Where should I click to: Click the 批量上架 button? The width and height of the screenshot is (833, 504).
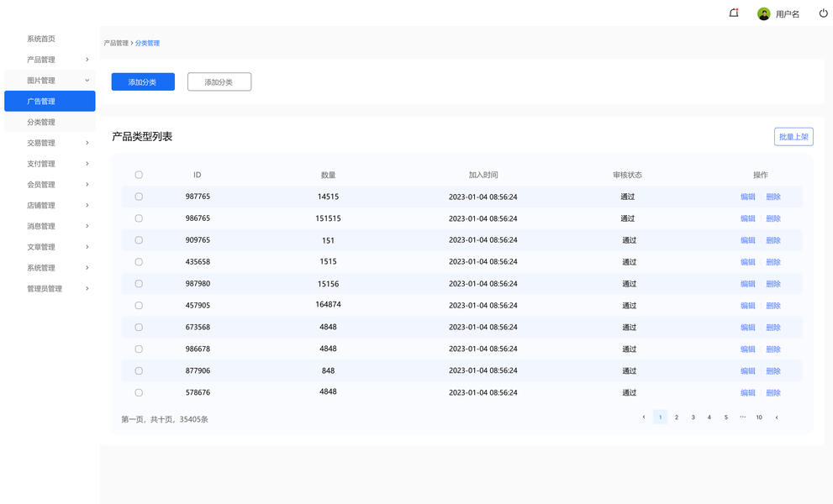click(793, 136)
